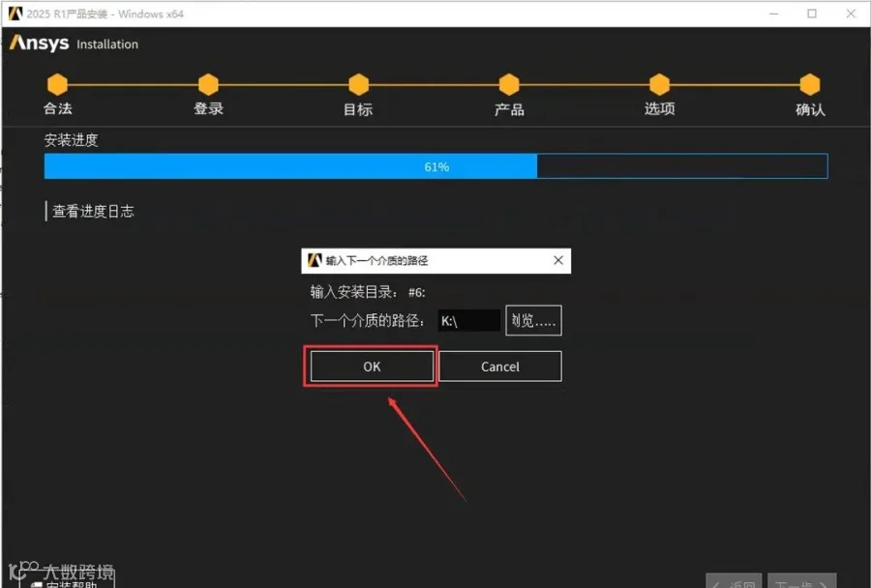
Task: Close the 2025 R1 installer window
Action: click(x=851, y=14)
